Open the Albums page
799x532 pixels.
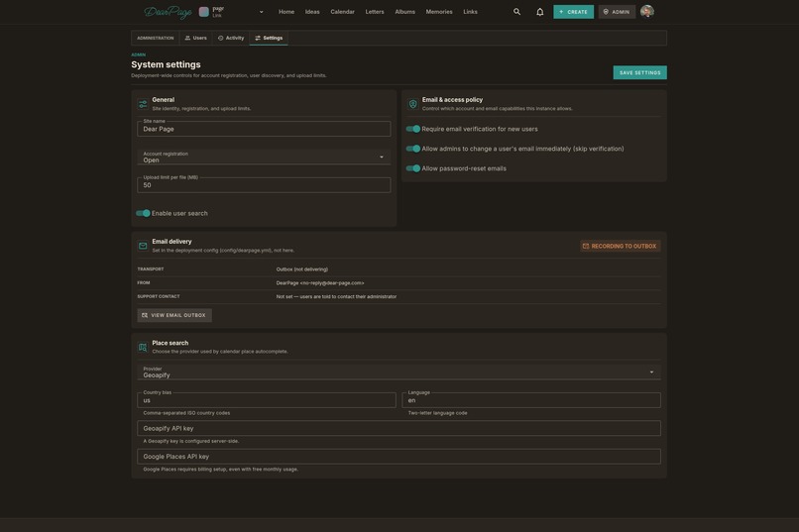coord(405,12)
